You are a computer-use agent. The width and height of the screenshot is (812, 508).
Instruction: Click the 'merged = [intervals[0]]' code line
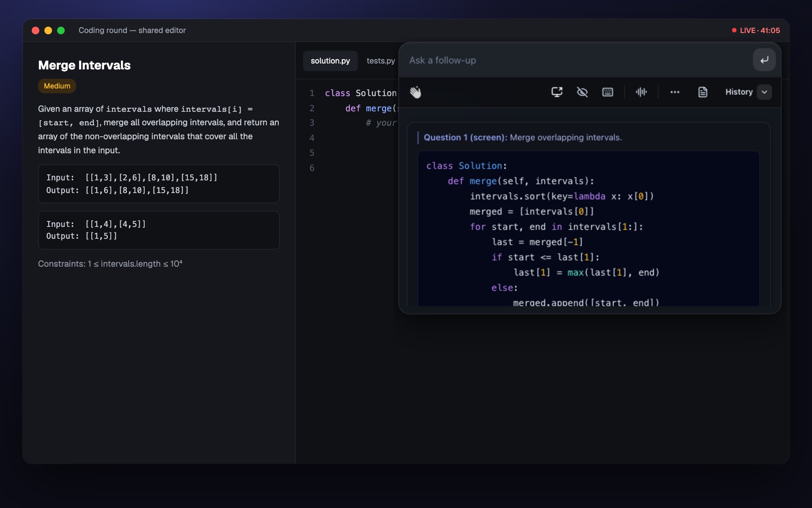point(532,212)
